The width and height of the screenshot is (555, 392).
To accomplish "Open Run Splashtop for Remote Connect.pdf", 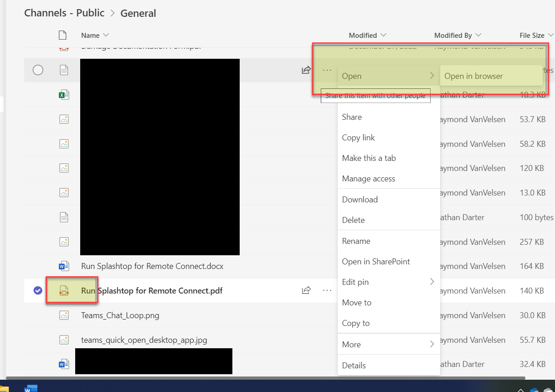I will [x=152, y=290].
